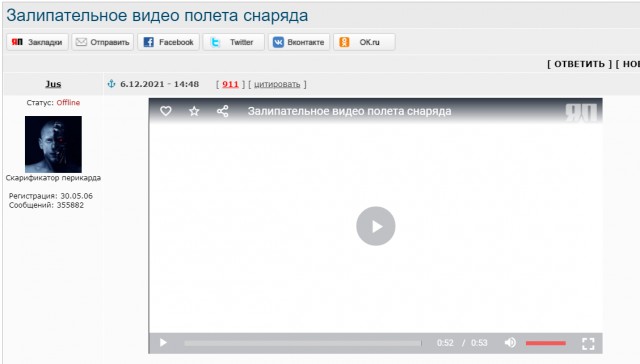Viewport: 640px width, 364px height.
Task: Share via the Вконтакте button
Action: coord(299,42)
